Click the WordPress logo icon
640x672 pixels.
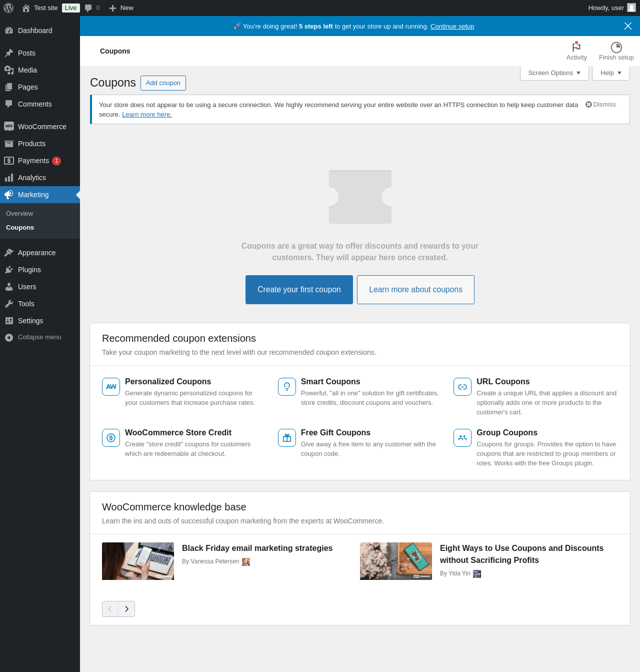coord(8,8)
